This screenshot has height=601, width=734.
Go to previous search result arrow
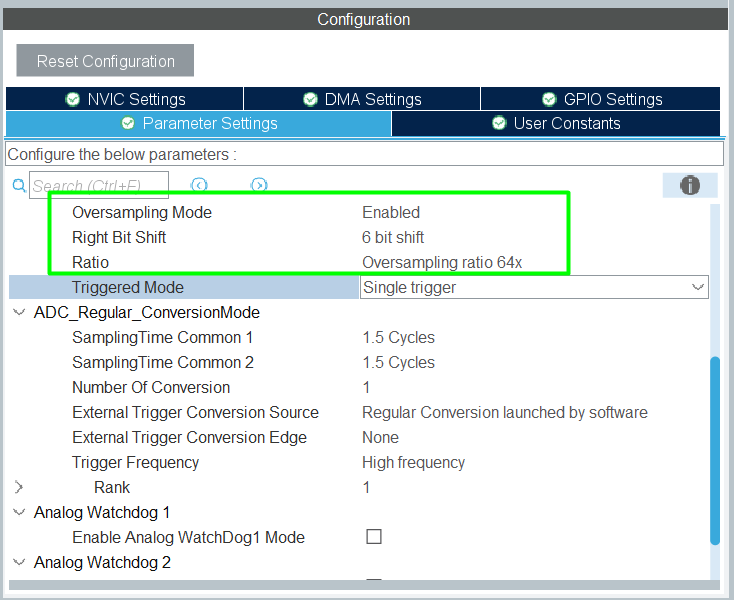199,185
